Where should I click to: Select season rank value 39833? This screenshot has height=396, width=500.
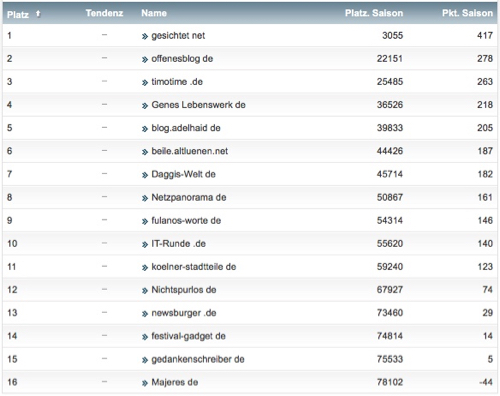click(390, 128)
